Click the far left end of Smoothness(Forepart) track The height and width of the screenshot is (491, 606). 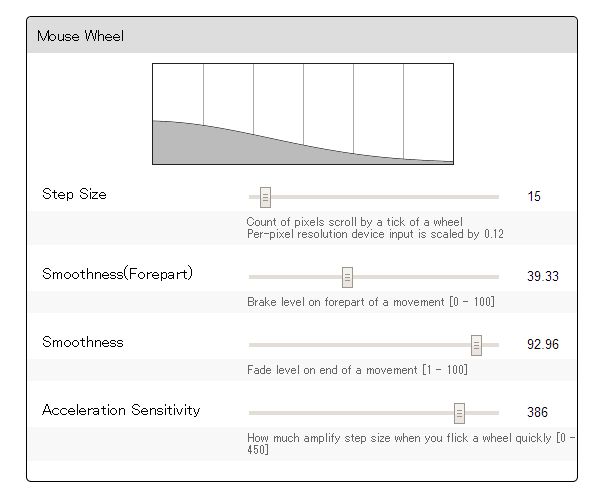click(252, 277)
